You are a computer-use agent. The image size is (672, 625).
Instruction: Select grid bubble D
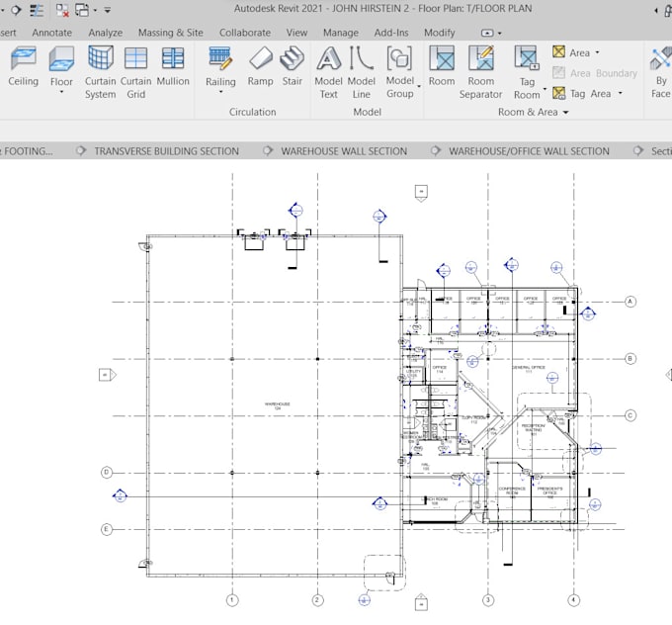click(x=107, y=473)
